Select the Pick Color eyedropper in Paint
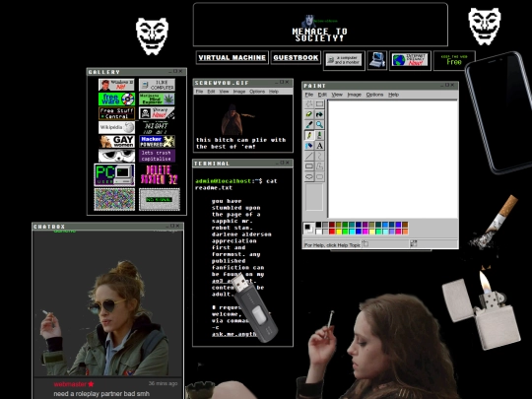Image resolution: width=532 pixels, height=399 pixels. click(x=309, y=125)
